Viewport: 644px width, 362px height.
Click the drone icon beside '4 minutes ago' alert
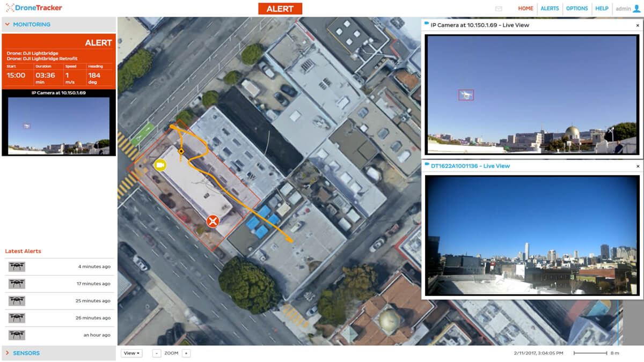pos(17,267)
